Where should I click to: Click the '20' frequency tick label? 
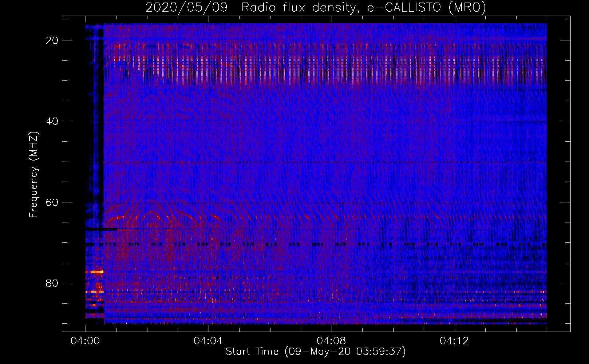[x=52, y=40]
